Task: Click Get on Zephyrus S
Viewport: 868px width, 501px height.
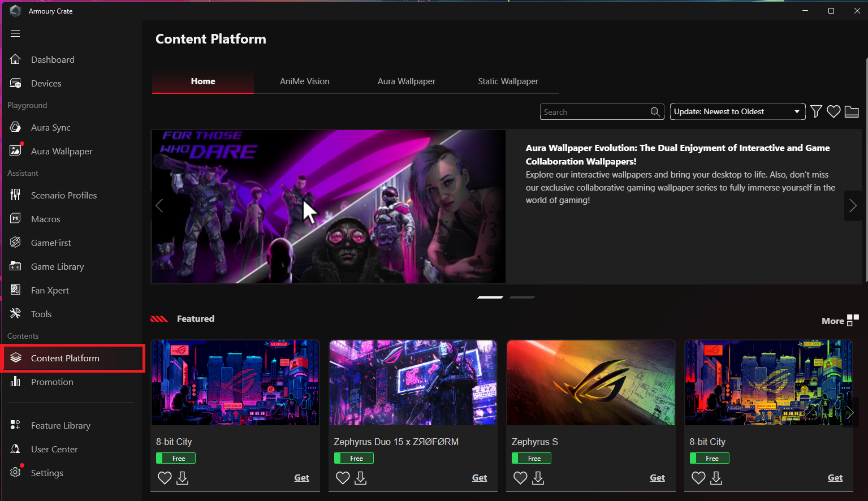Action: coord(658,478)
